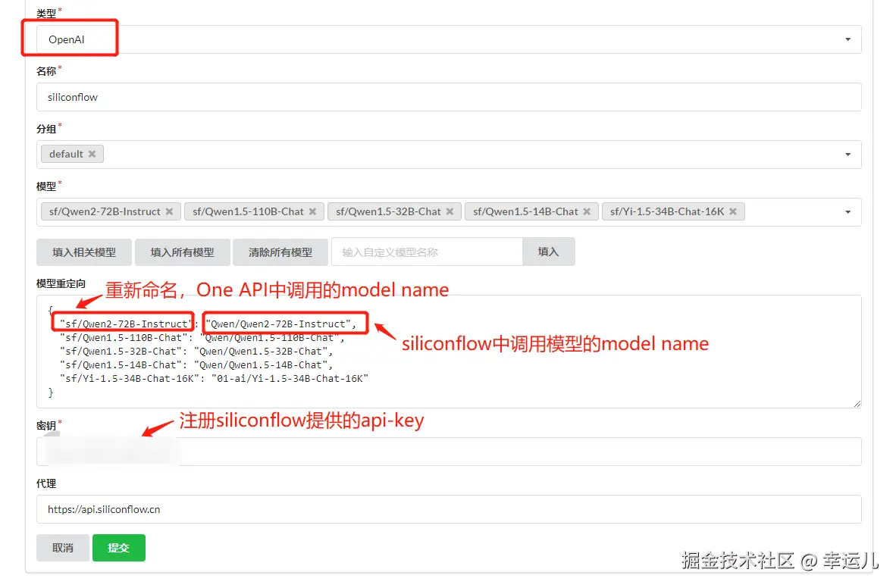Remove sf/Qwen1.5-32B-Chat model tag
The width and height of the screenshot is (896, 588).
pos(450,211)
